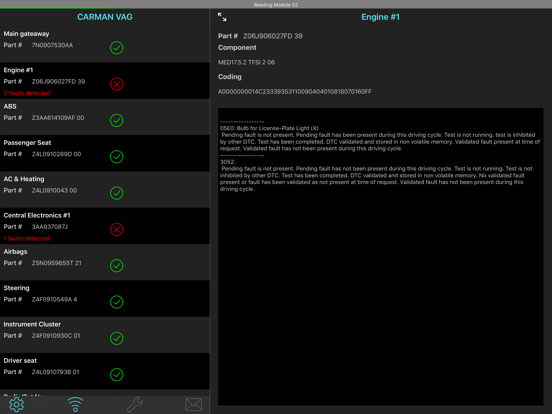Tap the envelope mail icon
This screenshot has width=552, height=414.
[x=194, y=404]
